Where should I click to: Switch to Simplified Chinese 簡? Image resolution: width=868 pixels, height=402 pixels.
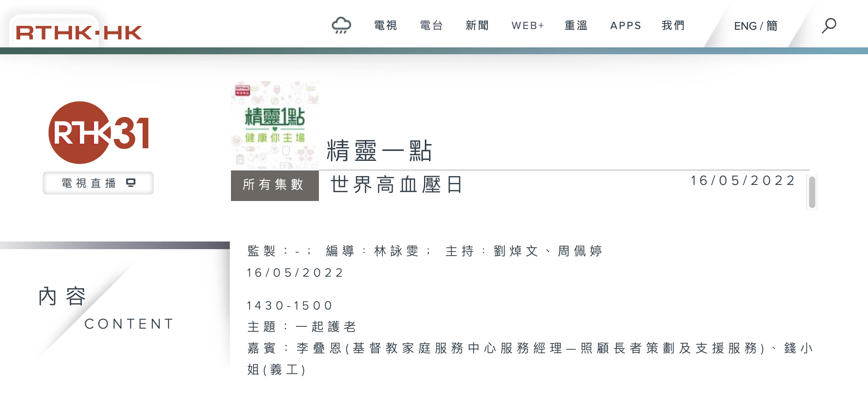(x=772, y=26)
